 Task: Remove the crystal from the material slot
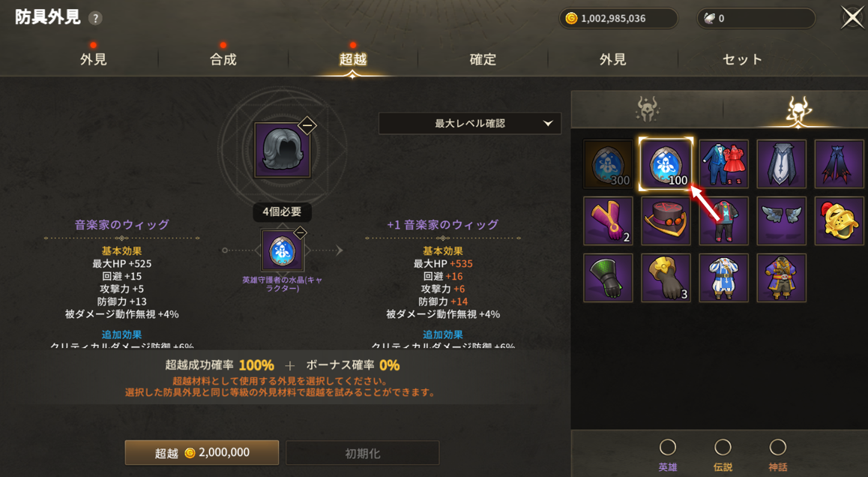pos(300,233)
